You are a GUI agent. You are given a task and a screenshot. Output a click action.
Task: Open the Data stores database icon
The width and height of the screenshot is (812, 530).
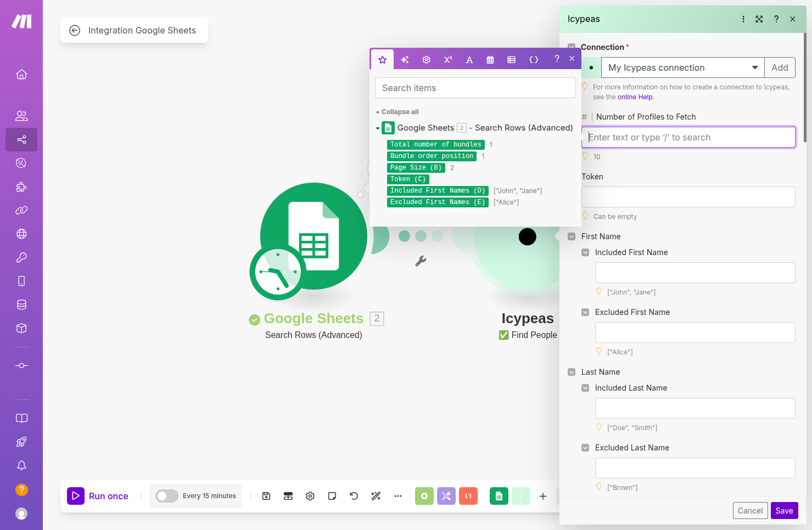coord(21,305)
